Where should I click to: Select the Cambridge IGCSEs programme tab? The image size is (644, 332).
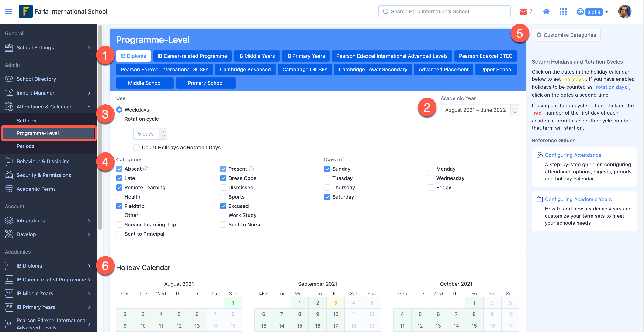(305, 69)
